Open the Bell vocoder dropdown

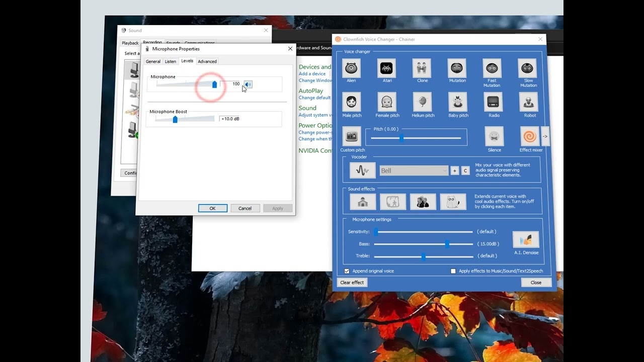pos(413,171)
